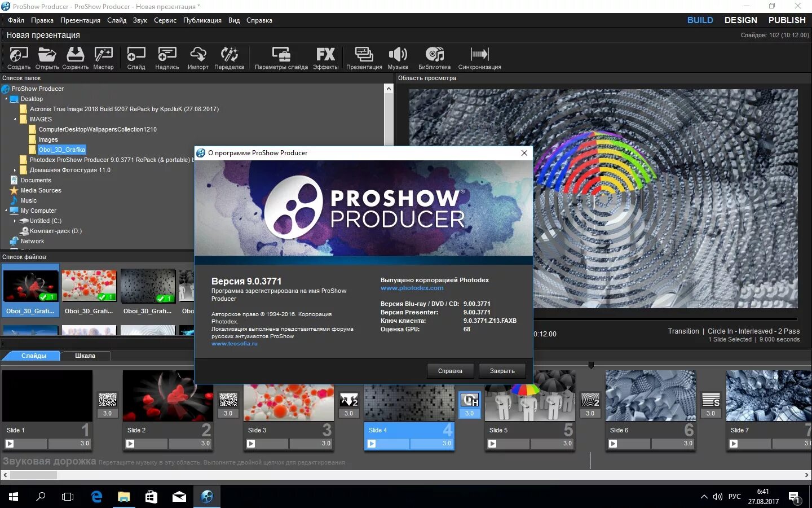This screenshot has width=812, height=508.
Task: Open taskbar search magnifier
Action: pos(41,497)
